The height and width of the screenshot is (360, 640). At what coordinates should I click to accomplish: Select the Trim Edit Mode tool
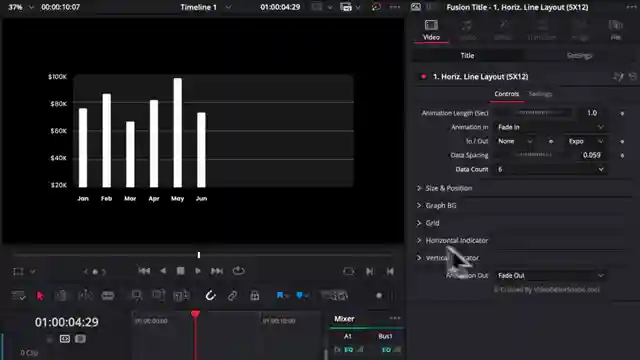coord(61,296)
